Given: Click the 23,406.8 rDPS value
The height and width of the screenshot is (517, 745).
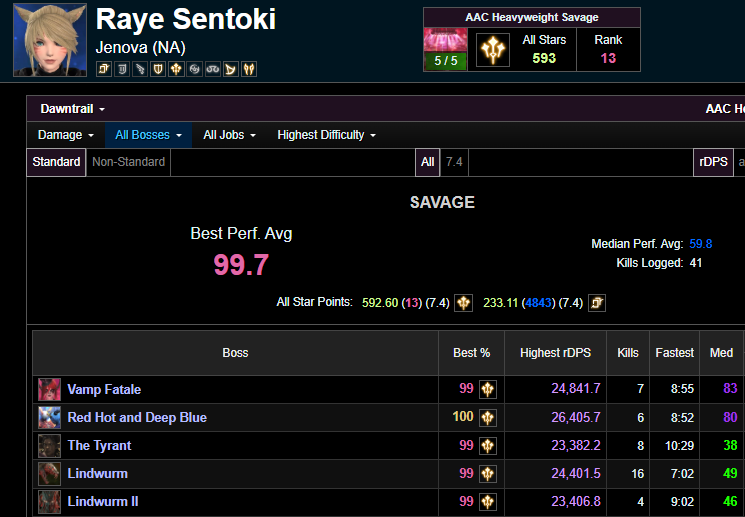Looking at the screenshot, I should [576, 501].
